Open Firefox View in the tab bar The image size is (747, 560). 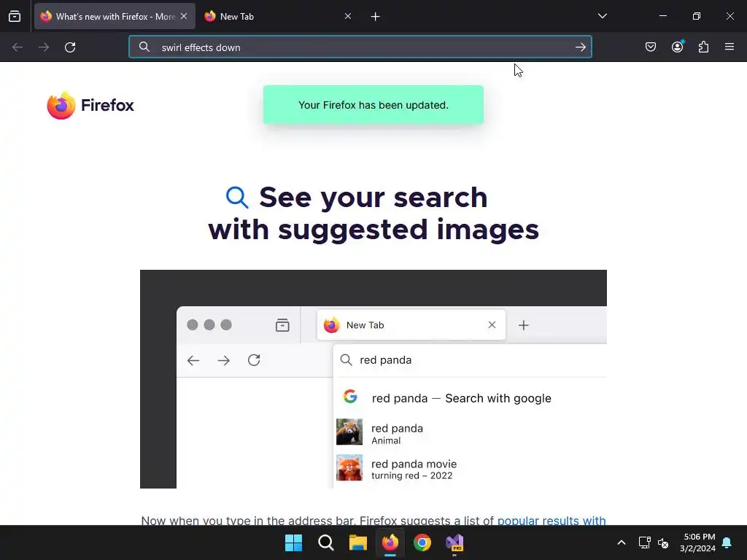coord(15,17)
